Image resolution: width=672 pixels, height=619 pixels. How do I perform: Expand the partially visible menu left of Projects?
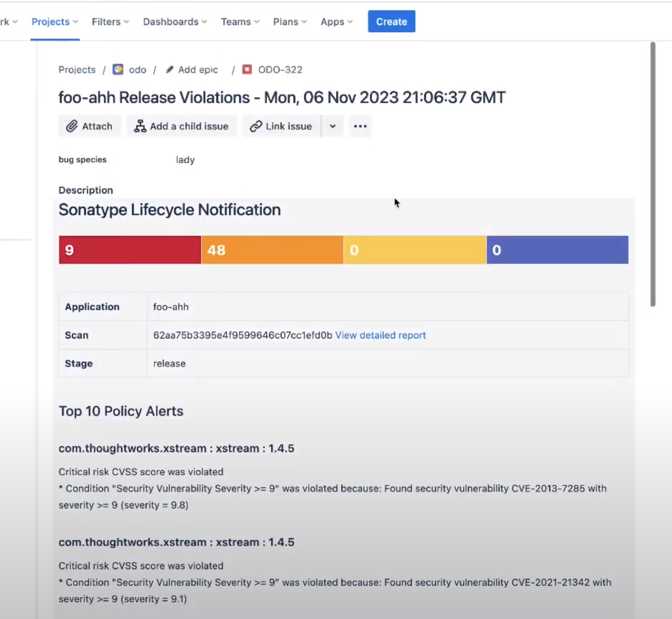click(x=9, y=22)
